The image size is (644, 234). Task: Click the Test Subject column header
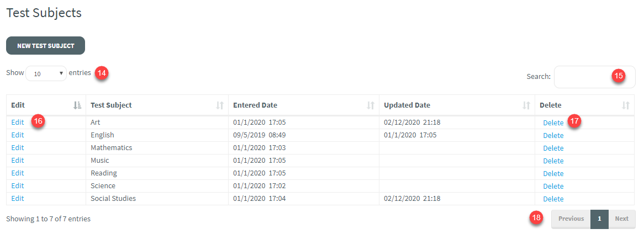click(x=112, y=105)
